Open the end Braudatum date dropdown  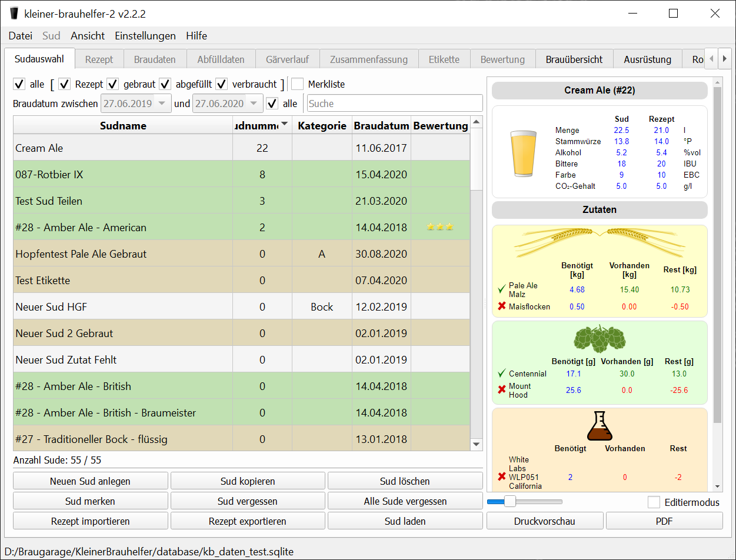coord(254,104)
